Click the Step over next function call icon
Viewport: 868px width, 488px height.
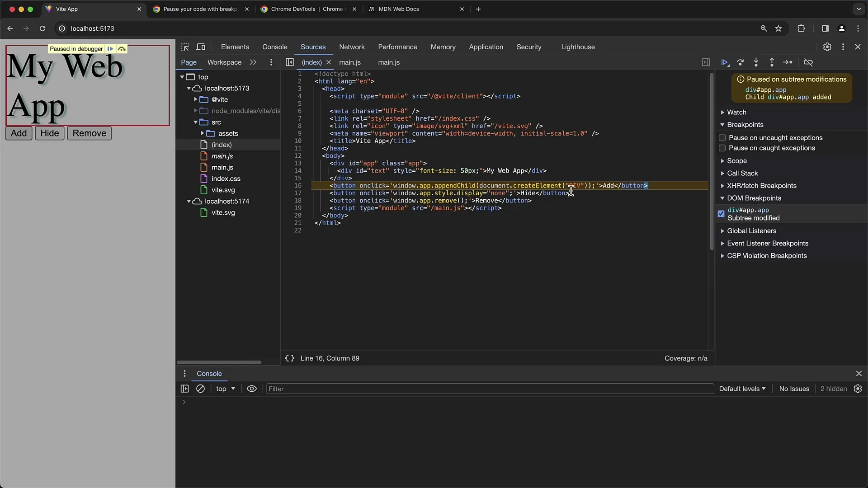(x=741, y=62)
